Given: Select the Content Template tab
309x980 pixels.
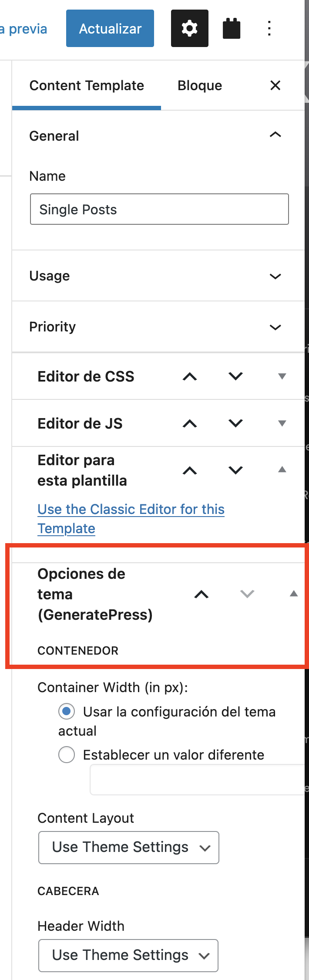Looking at the screenshot, I should click(x=87, y=85).
